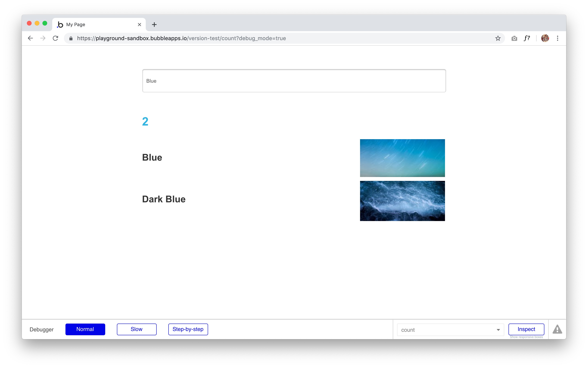Click the search input containing Blue

click(294, 81)
